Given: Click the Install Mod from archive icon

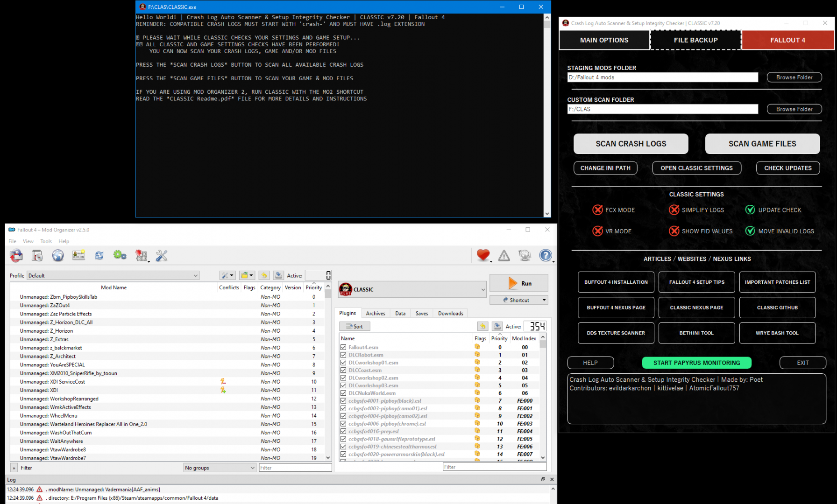Looking at the screenshot, I should click(x=37, y=256).
